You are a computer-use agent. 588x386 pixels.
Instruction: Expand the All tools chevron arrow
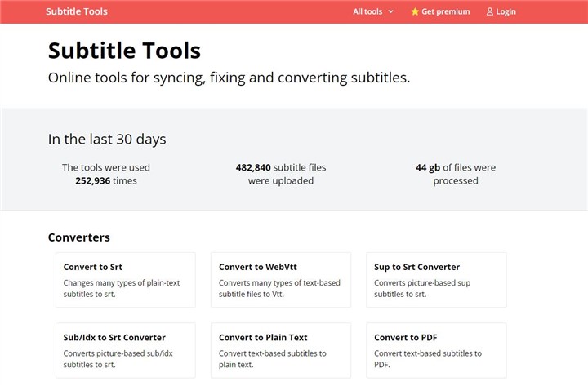(x=391, y=12)
